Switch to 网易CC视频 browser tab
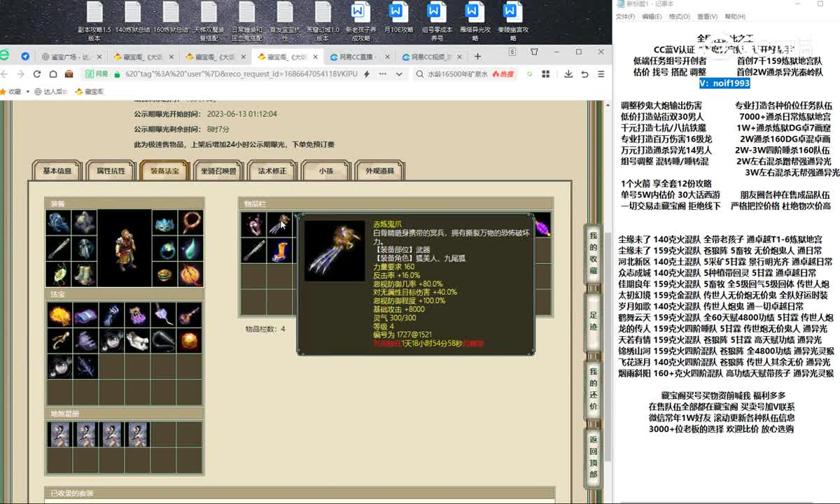Image resolution: width=840 pixels, height=504 pixels. pos(430,57)
